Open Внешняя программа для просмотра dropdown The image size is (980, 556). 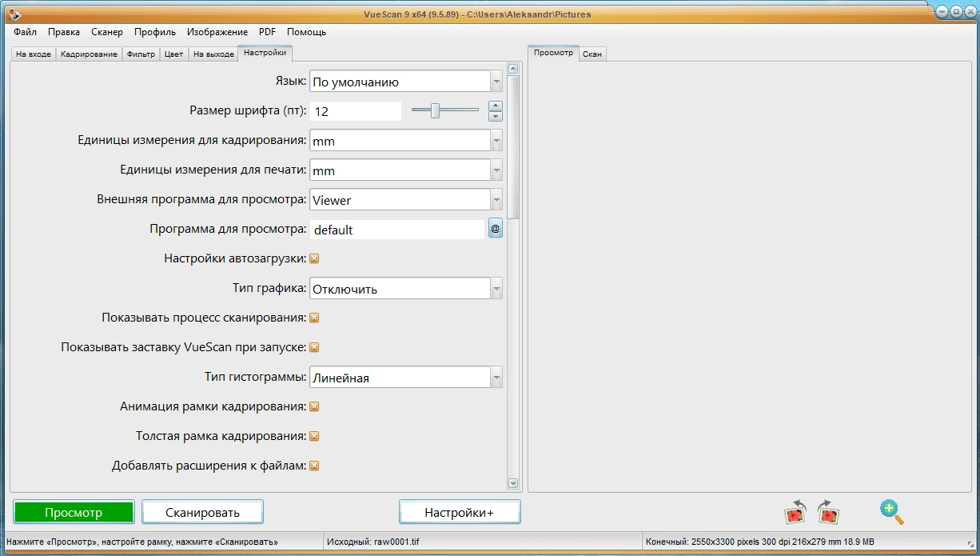point(406,200)
